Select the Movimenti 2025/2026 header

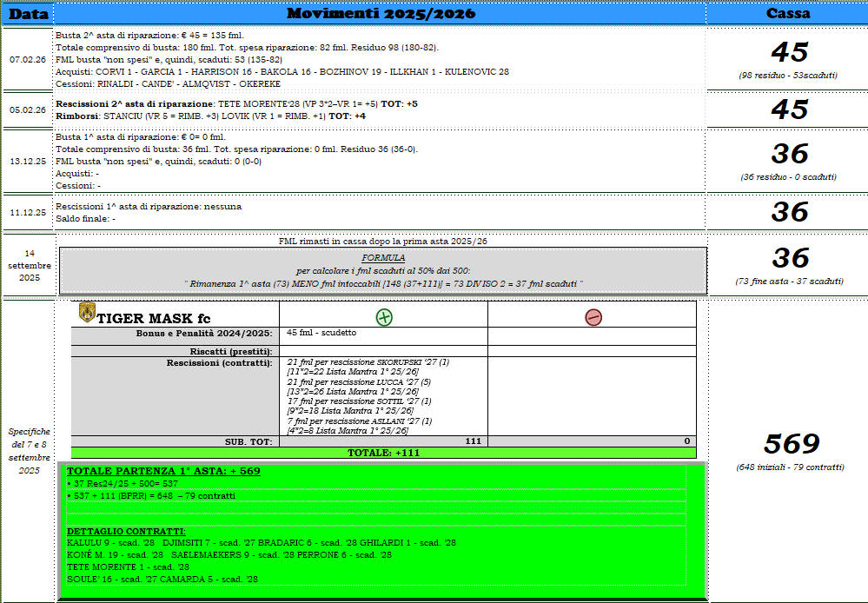(380, 13)
